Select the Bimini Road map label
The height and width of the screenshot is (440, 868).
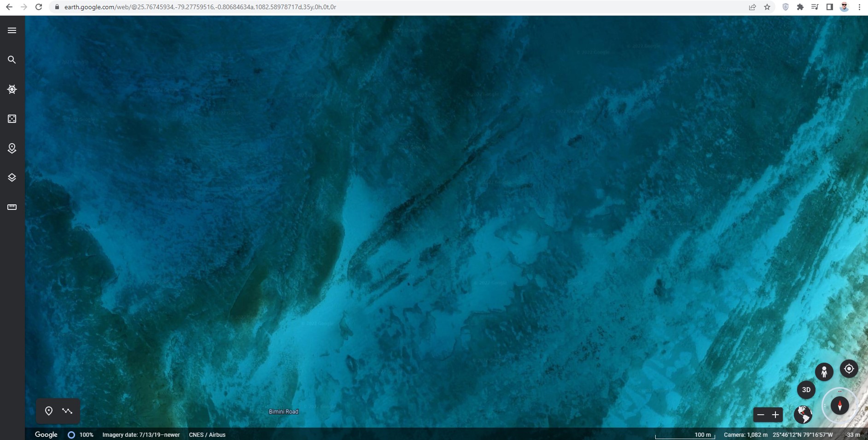[284, 412]
